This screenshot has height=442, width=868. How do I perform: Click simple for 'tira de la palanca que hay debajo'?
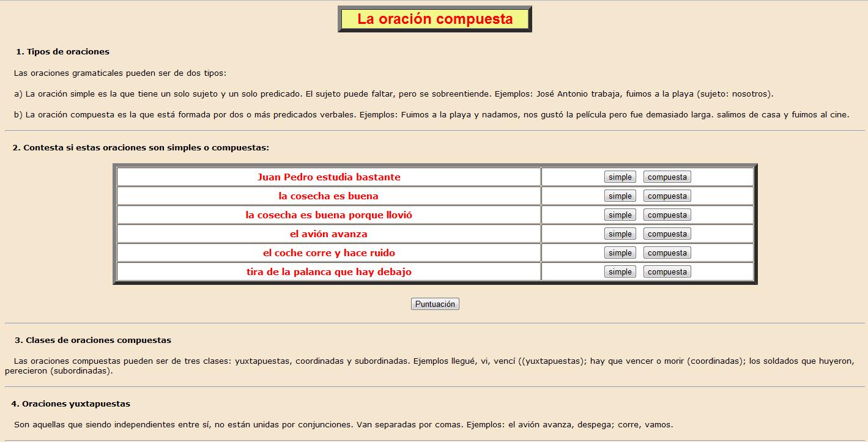point(620,271)
